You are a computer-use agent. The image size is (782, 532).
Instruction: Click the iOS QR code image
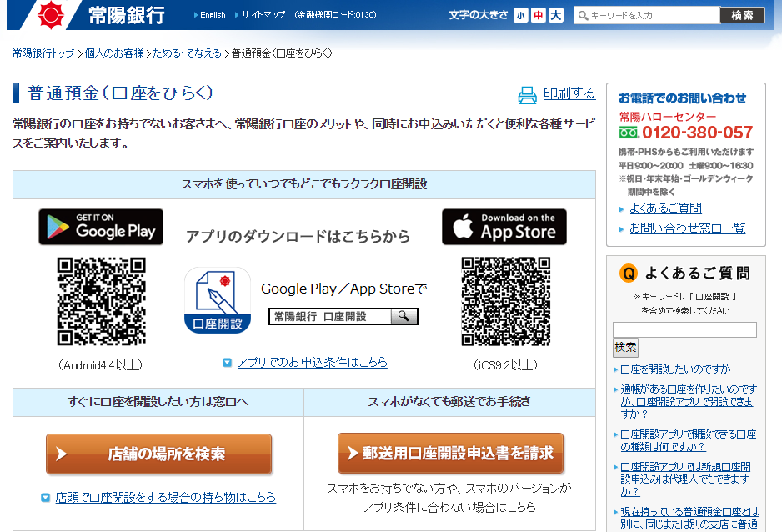[x=506, y=301]
